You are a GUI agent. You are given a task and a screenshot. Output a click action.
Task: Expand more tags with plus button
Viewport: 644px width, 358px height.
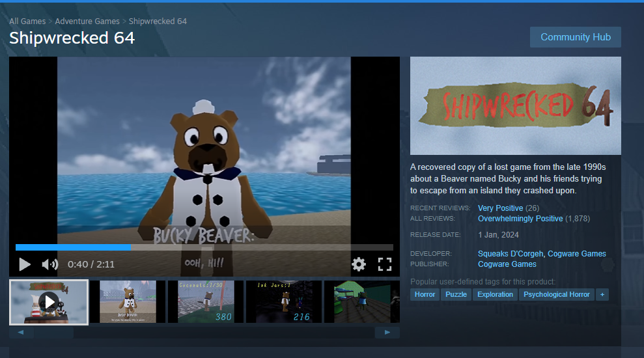[x=602, y=294]
